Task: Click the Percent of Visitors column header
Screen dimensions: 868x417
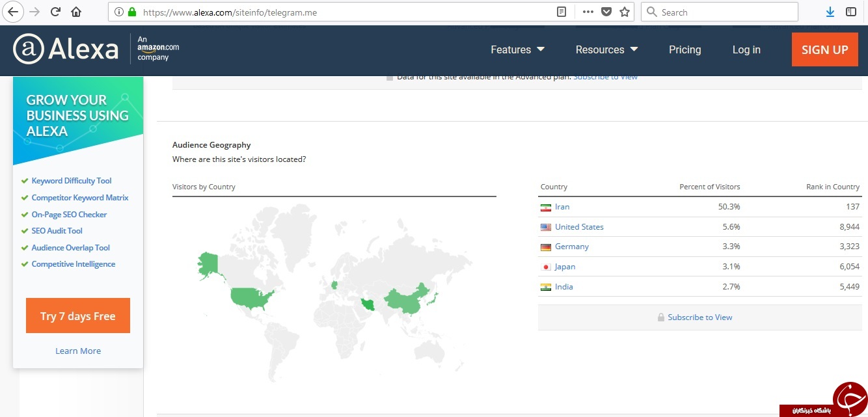Action: click(x=710, y=187)
